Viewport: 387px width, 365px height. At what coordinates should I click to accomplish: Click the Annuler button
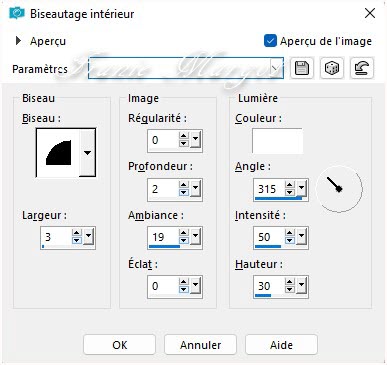tap(200, 345)
